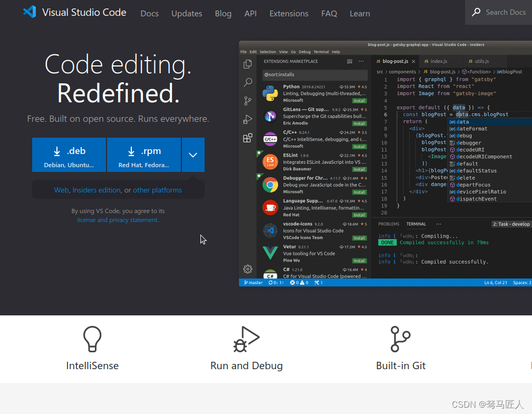Screen dimensions: 532x414
Task: Download the .rpm package for Red Hat, Fedora
Action: click(144, 155)
